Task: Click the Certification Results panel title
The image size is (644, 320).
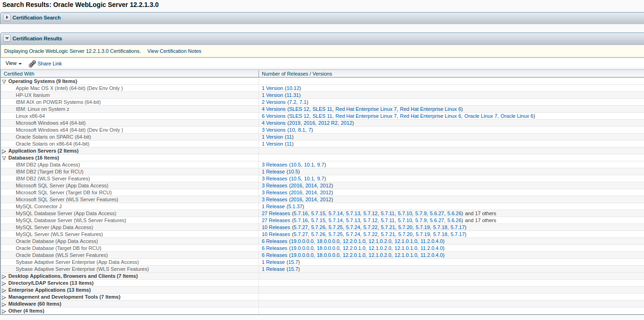Action: pos(37,38)
